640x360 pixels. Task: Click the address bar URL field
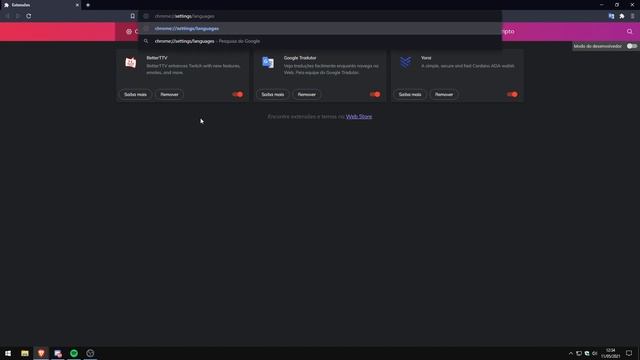coord(320,16)
